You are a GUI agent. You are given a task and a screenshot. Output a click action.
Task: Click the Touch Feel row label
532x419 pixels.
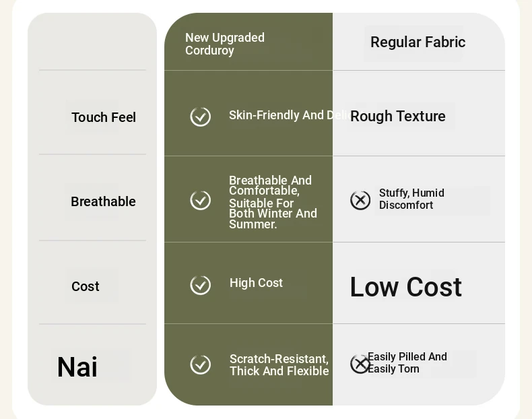click(104, 117)
